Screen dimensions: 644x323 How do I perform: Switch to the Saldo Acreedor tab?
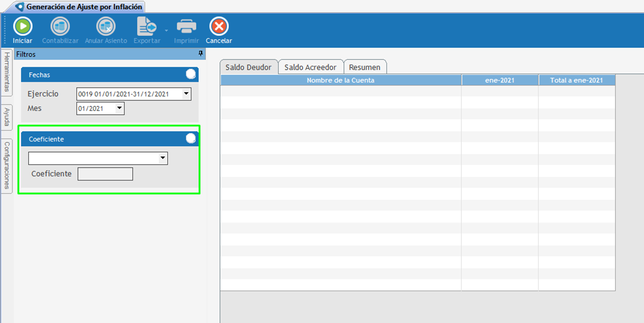(310, 67)
